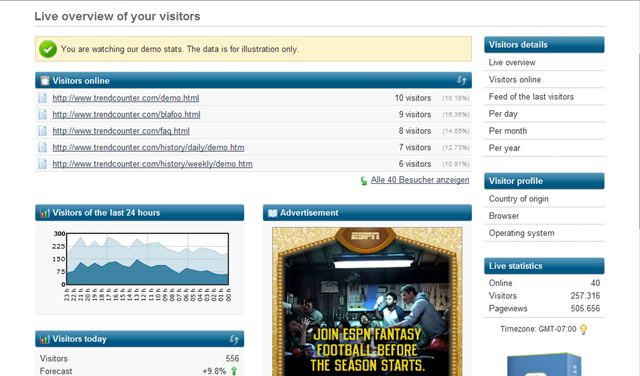
Task: Click the page icon beside faq.html link
Action: click(42, 131)
